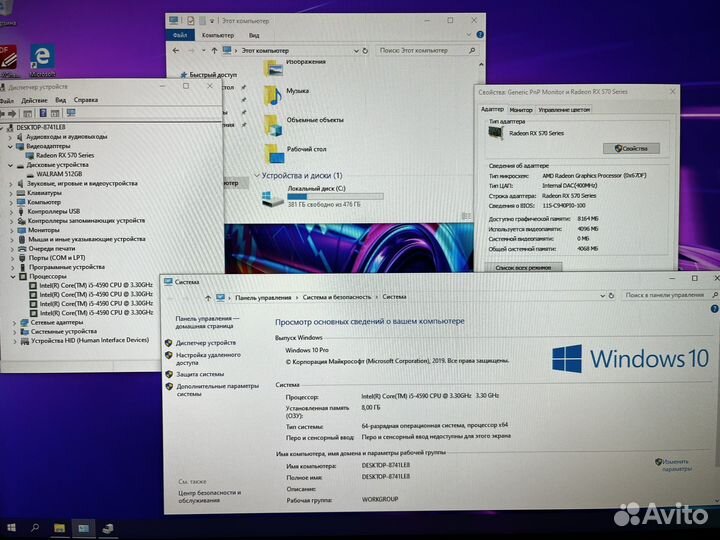Select DESKTOP-8741LE8 root tree node
Image resolution: width=720 pixels, height=540 pixels.
pos(40,127)
